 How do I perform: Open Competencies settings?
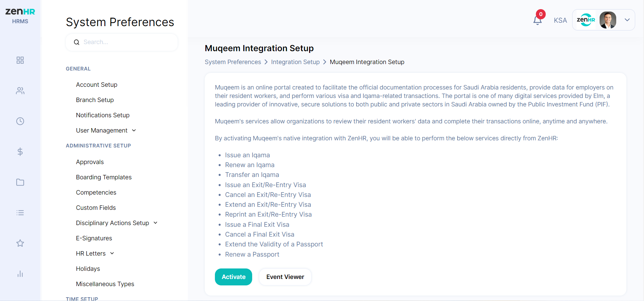point(96,193)
